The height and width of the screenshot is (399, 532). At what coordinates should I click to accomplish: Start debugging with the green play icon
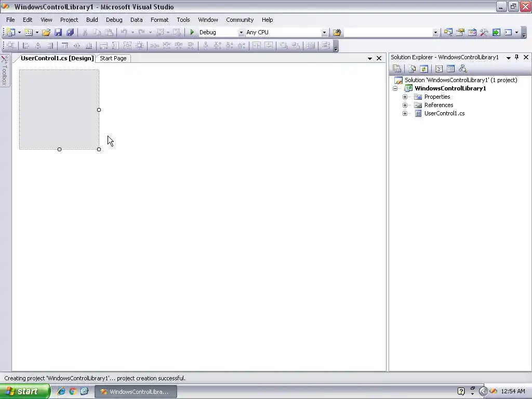192,32
